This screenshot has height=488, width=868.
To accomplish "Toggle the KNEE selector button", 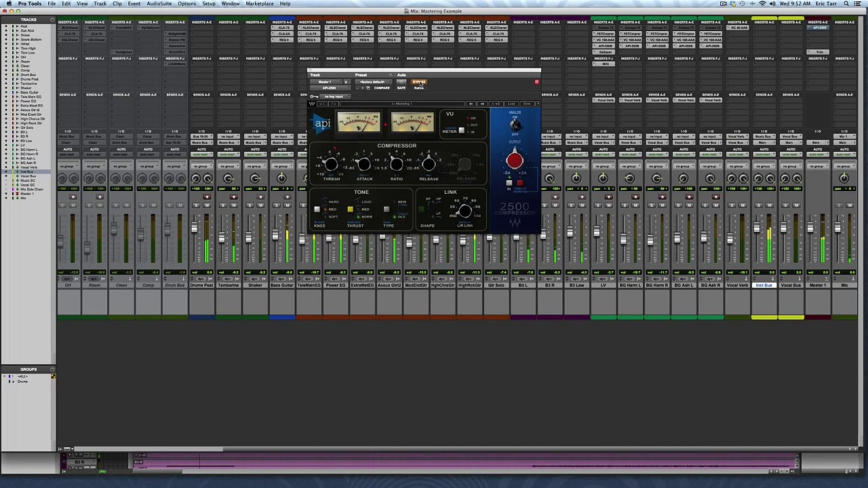I will (x=317, y=209).
